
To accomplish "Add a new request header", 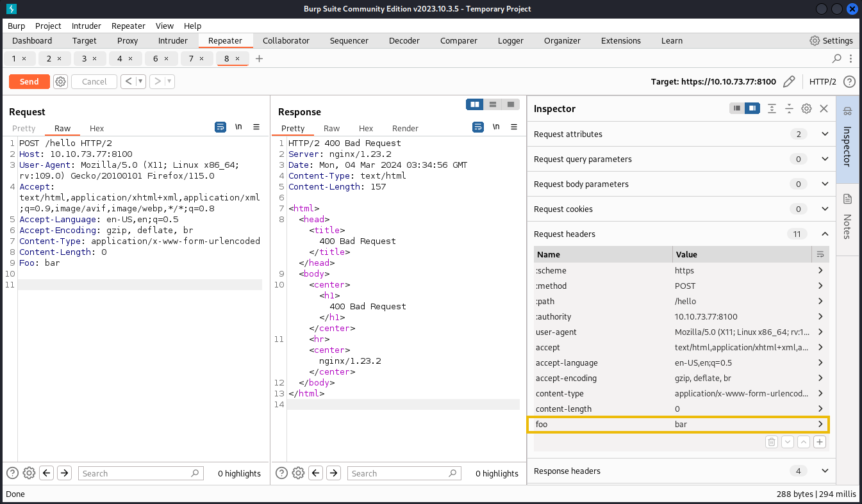I will point(820,442).
